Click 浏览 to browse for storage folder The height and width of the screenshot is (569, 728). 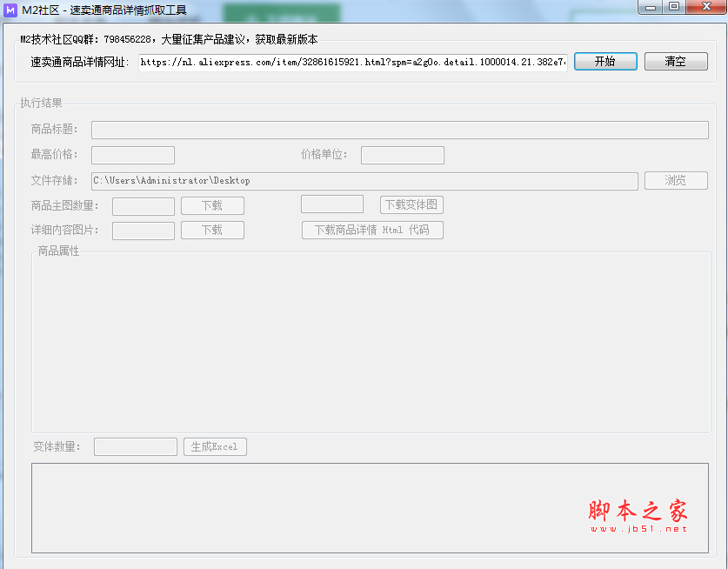click(x=676, y=180)
